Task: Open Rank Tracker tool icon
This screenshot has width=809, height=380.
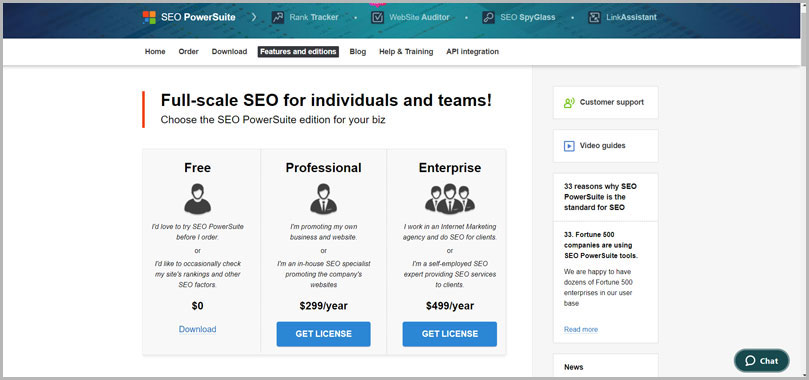Action: pos(278,18)
